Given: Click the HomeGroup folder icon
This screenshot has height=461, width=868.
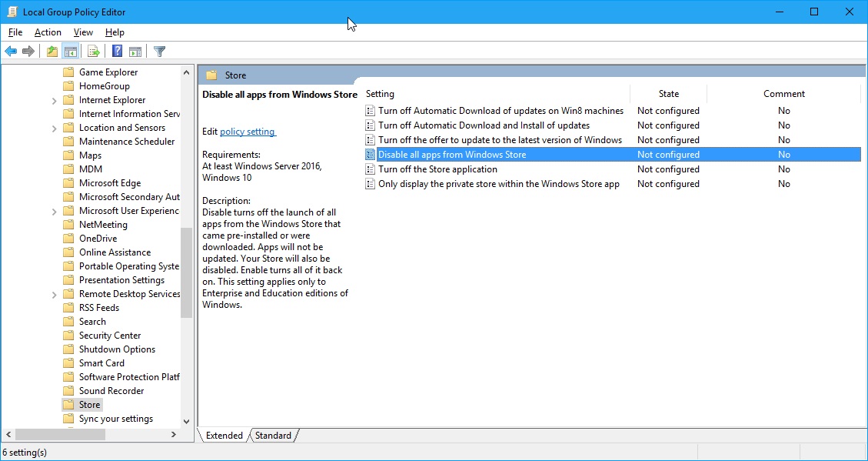Looking at the screenshot, I should pos(68,86).
